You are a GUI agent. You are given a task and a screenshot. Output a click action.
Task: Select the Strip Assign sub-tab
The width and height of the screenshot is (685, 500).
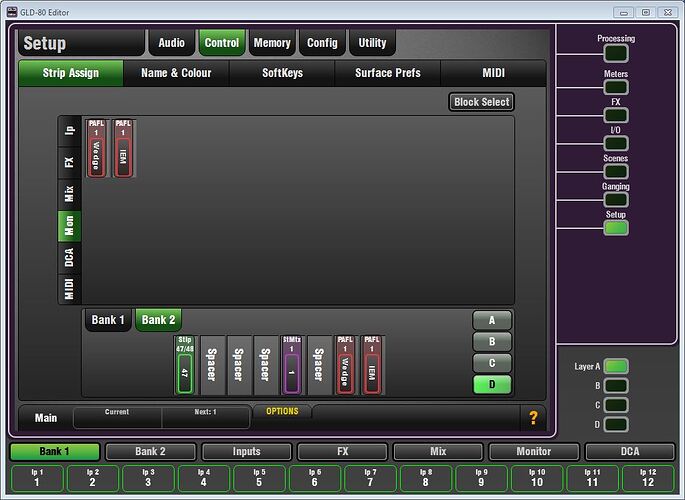[x=71, y=73]
